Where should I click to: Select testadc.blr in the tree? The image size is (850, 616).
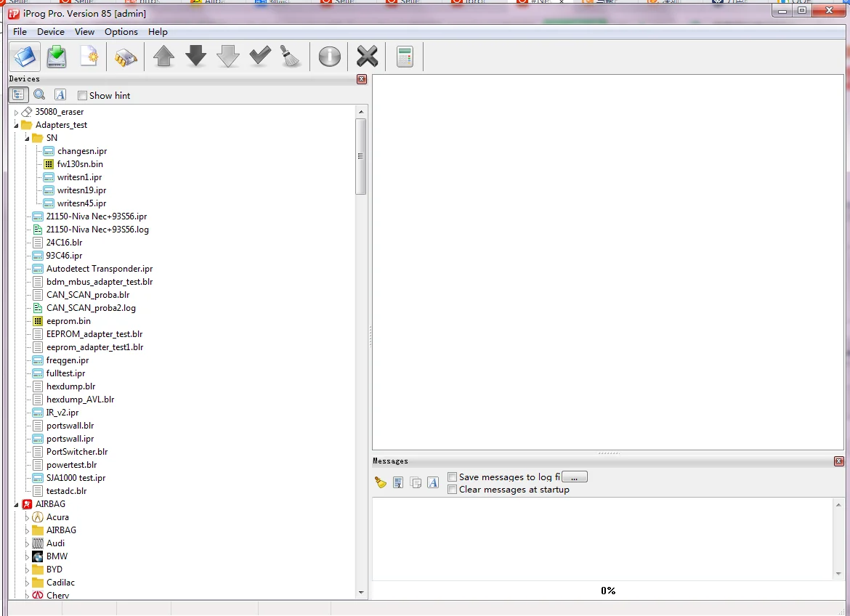click(x=67, y=491)
